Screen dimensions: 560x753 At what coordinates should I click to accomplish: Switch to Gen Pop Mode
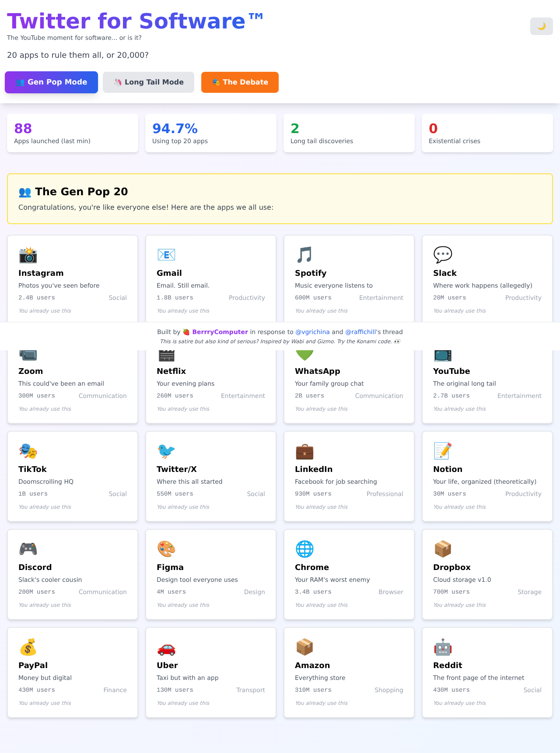[x=51, y=82]
